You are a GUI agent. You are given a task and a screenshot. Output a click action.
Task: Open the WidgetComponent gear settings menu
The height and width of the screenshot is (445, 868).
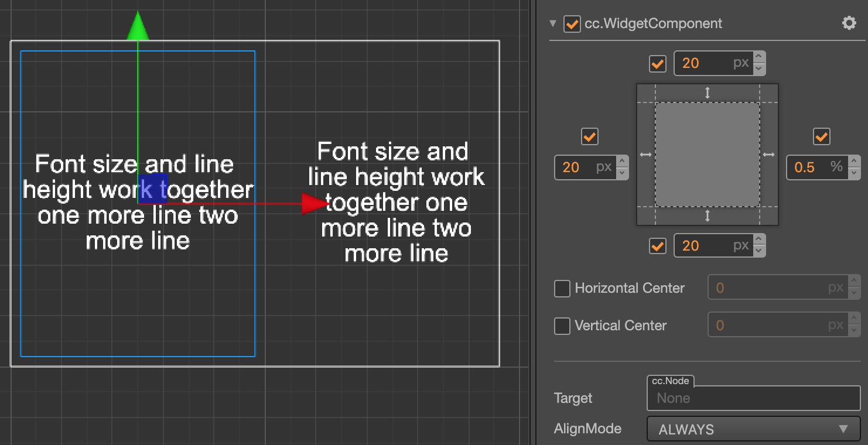coord(849,23)
